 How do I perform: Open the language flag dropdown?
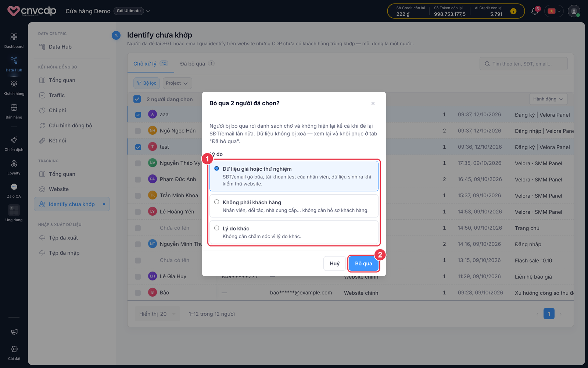[554, 11]
